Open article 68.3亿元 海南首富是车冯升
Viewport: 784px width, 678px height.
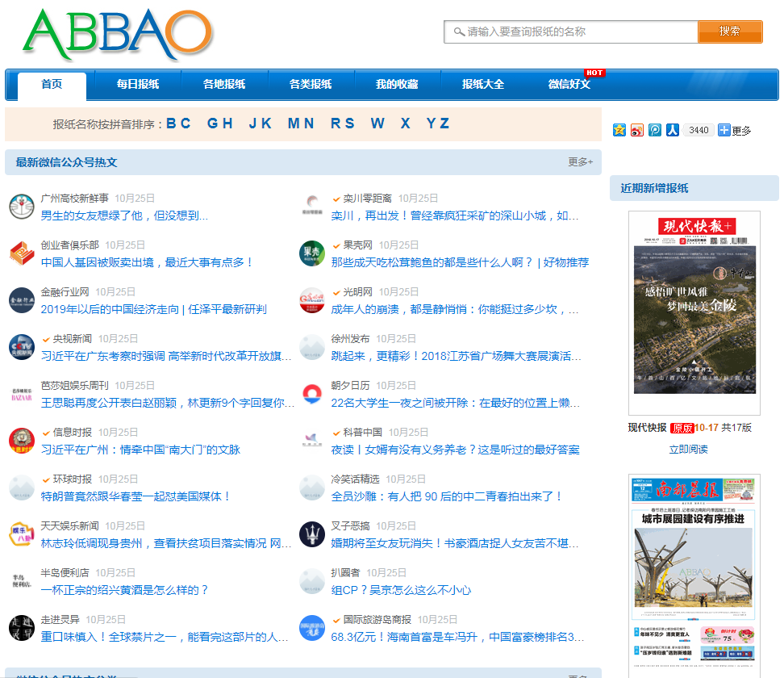pyautogui.click(x=457, y=637)
